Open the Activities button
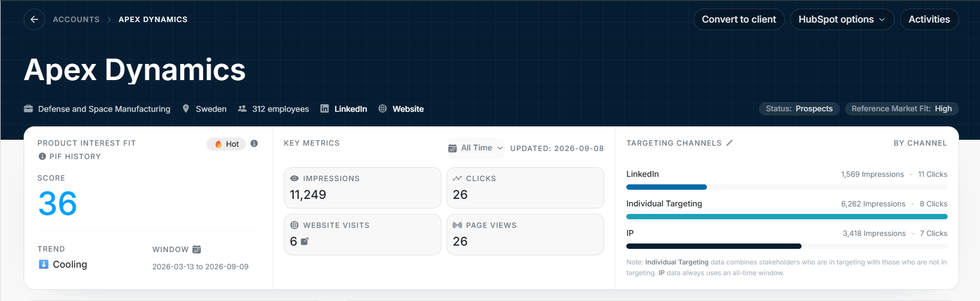Screen dimensions: 980x301 point(929,19)
